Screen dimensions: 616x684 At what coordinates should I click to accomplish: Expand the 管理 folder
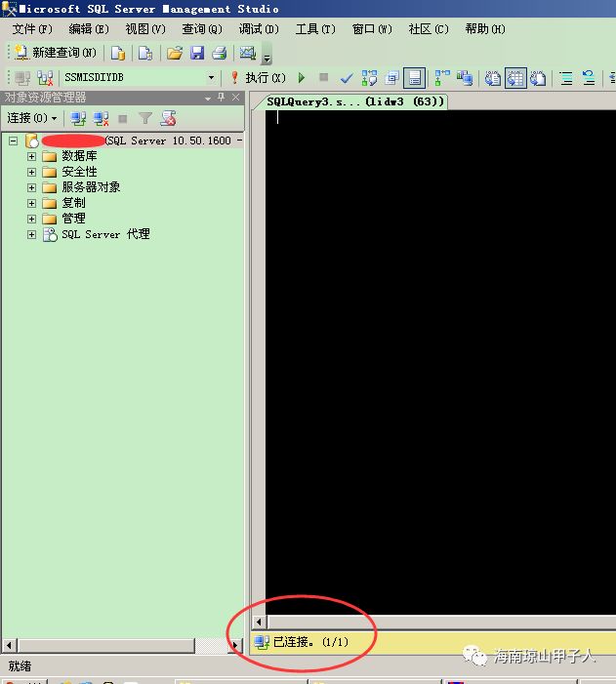pyautogui.click(x=31, y=219)
